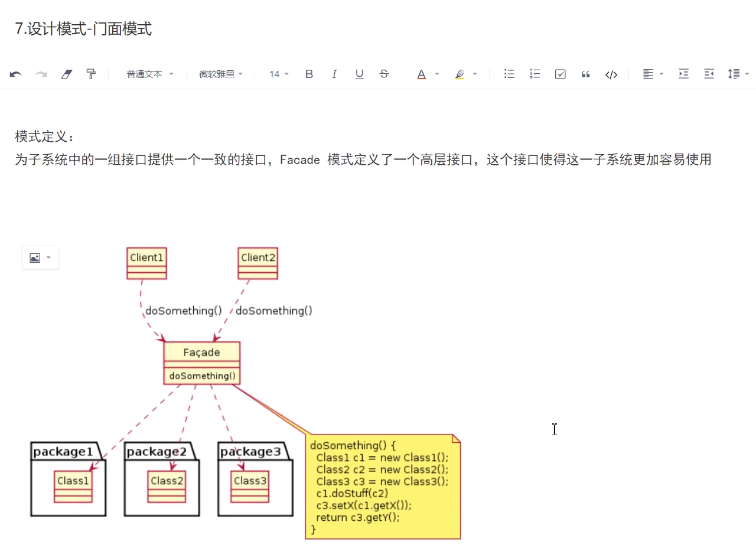Toggle italic text style
This screenshot has height=558, width=756.
coord(334,74)
